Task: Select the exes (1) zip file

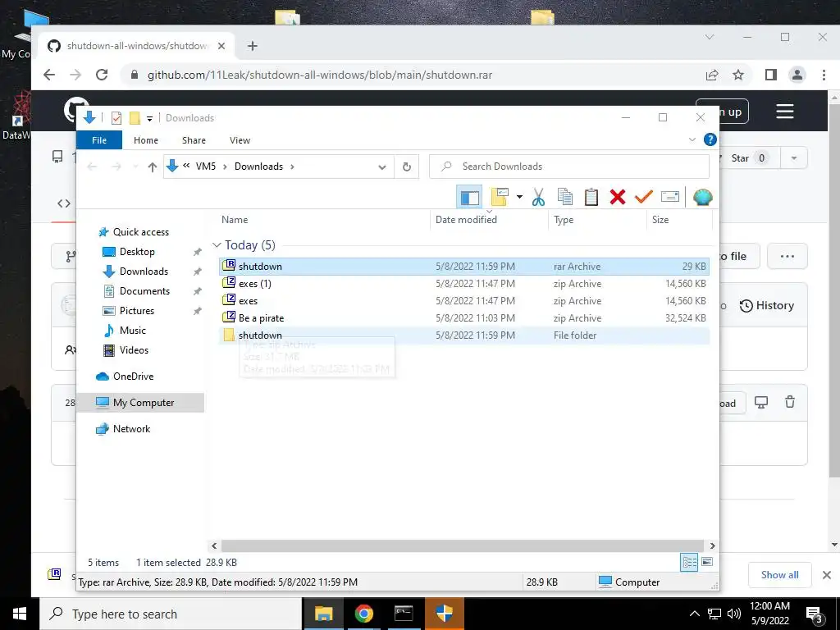Action: coord(464,283)
